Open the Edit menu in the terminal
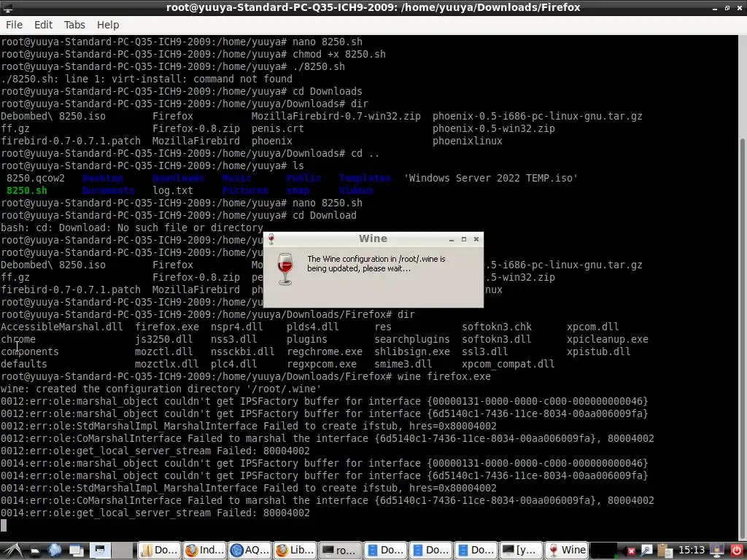Viewport: 747px width, 560px height. [x=43, y=25]
